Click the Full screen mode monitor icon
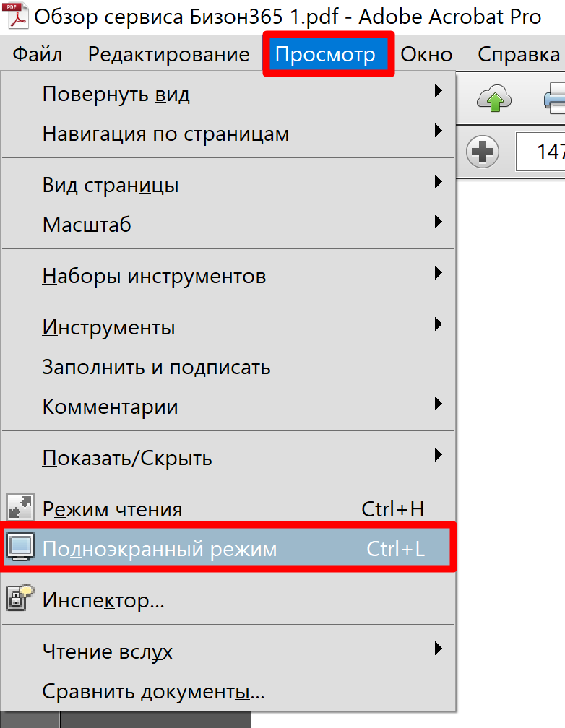The height and width of the screenshot is (728, 565). point(20,549)
